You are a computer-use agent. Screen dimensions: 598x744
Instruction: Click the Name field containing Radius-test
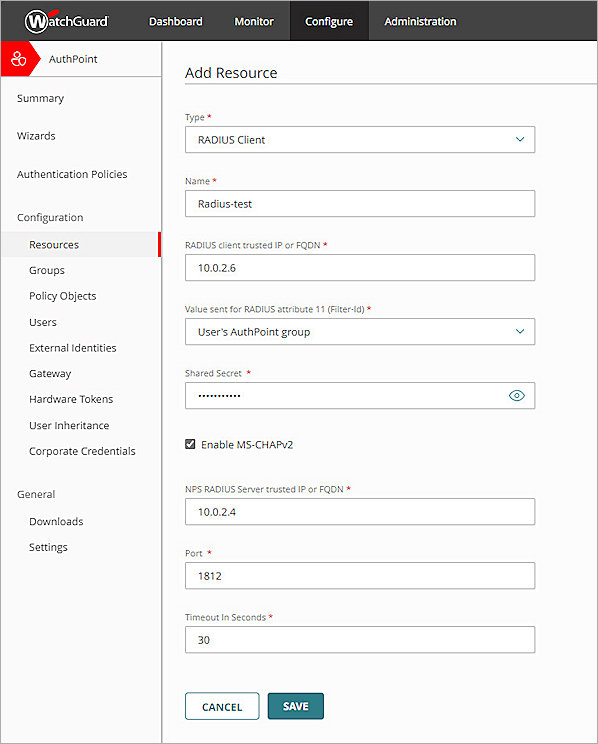(360, 204)
